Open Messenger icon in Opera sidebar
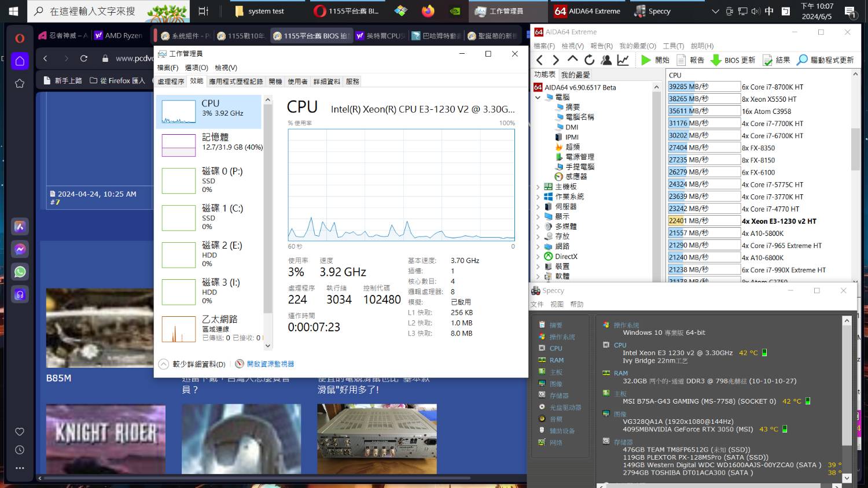Viewport: 868px width, 488px height. tap(20, 249)
